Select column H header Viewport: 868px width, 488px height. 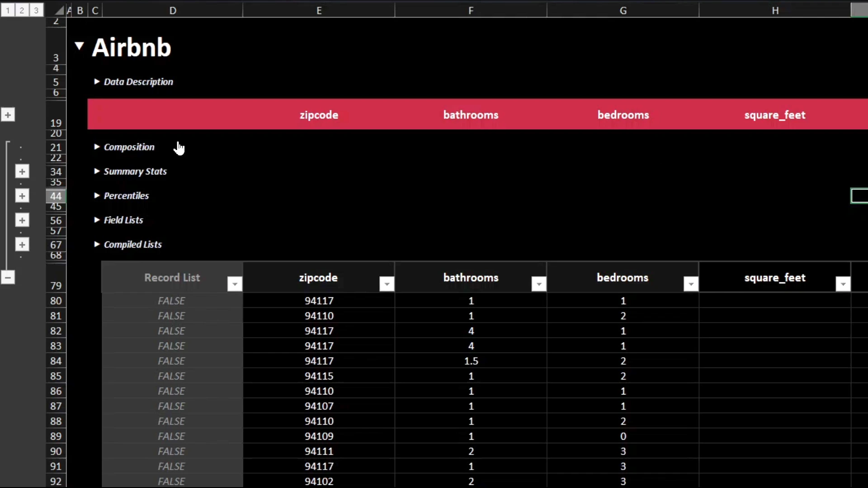pyautogui.click(x=775, y=10)
